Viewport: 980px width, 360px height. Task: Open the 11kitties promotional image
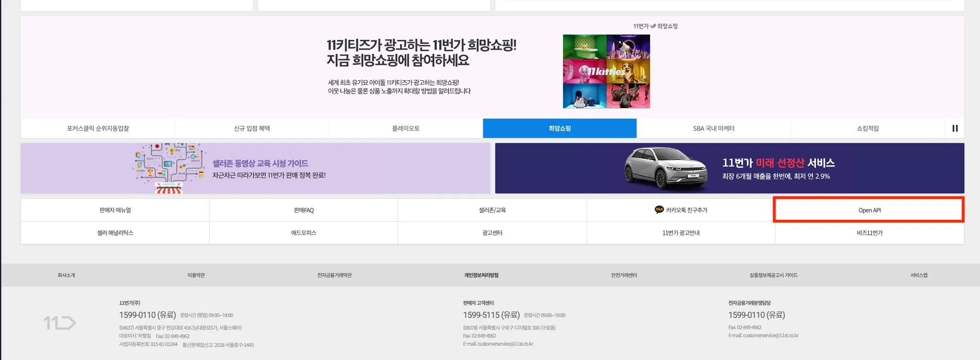(x=606, y=71)
